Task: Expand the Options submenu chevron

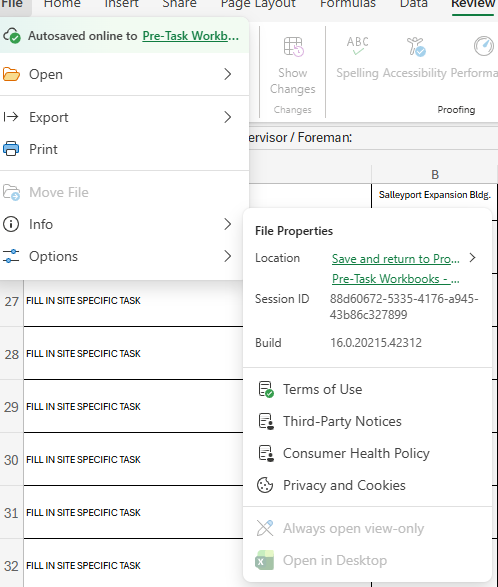Action: coord(228,256)
